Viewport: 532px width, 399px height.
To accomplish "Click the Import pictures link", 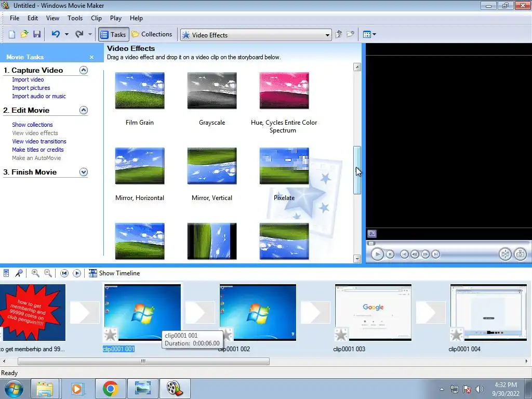I will [31, 88].
